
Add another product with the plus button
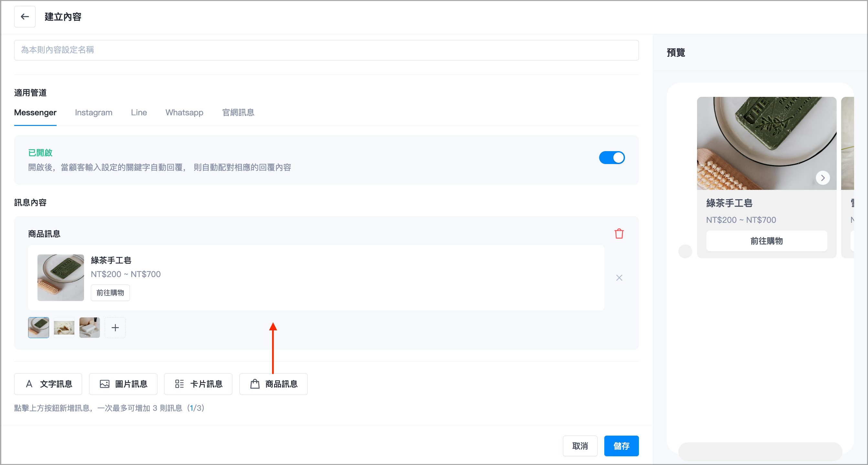coord(115,328)
